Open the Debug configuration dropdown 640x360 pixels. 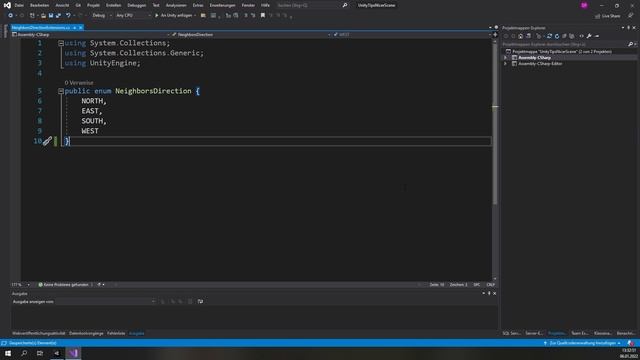tap(102, 16)
